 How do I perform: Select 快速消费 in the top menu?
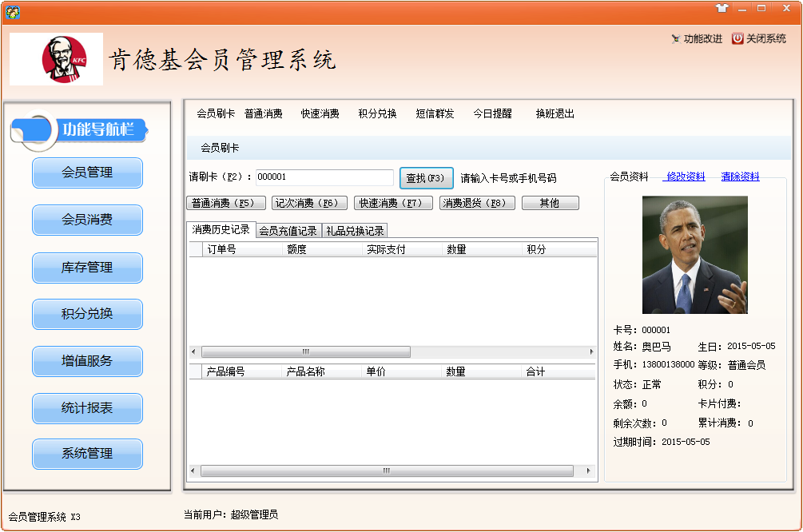[320, 113]
